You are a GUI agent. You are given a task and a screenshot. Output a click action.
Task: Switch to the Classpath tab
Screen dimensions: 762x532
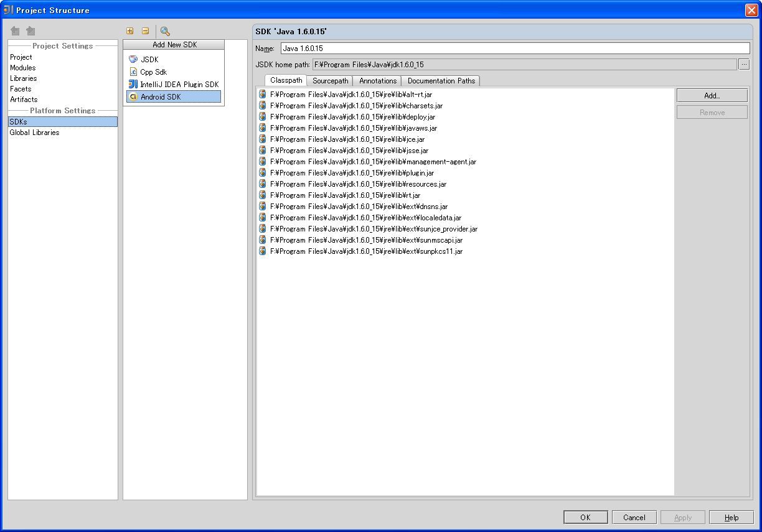click(286, 80)
